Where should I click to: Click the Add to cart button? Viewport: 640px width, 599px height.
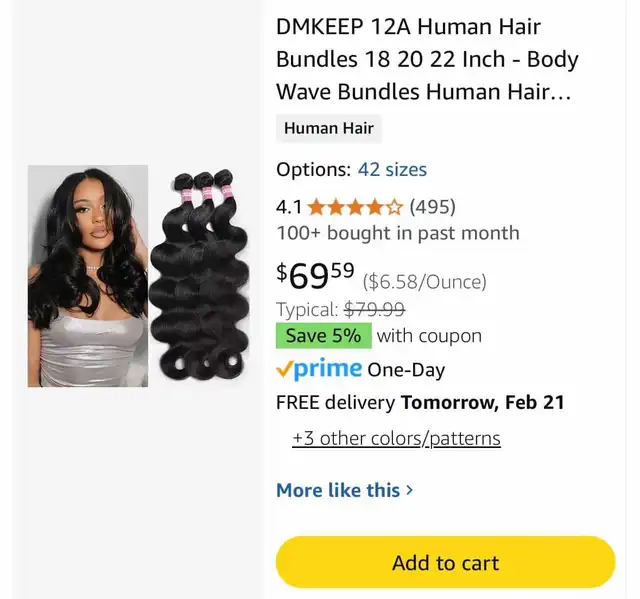point(445,562)
